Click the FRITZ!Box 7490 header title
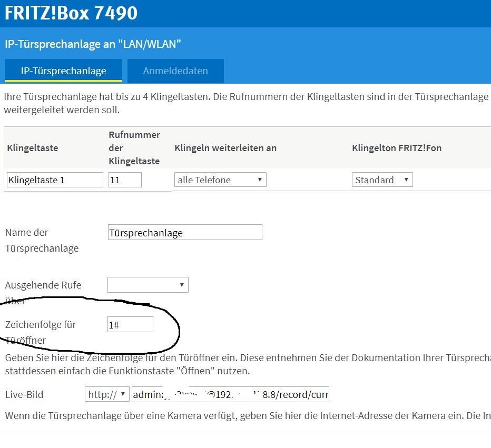Screen dimensions: 491x448 (71, 13)
